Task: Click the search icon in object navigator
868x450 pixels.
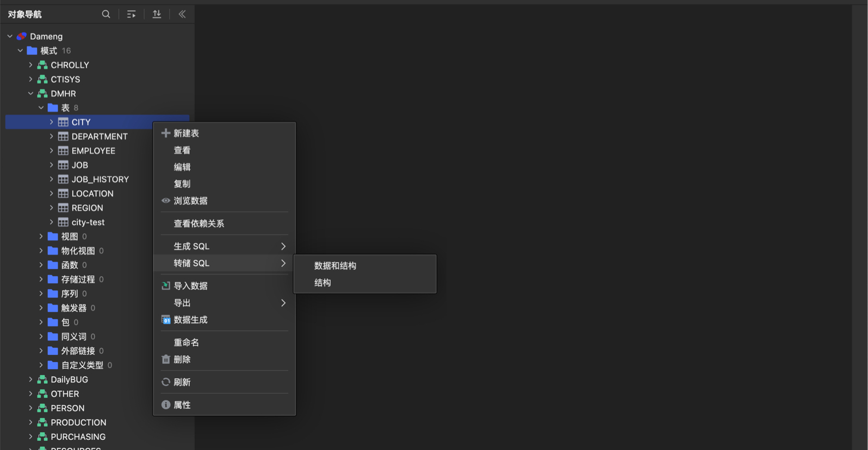Action: tap(106, 14)
